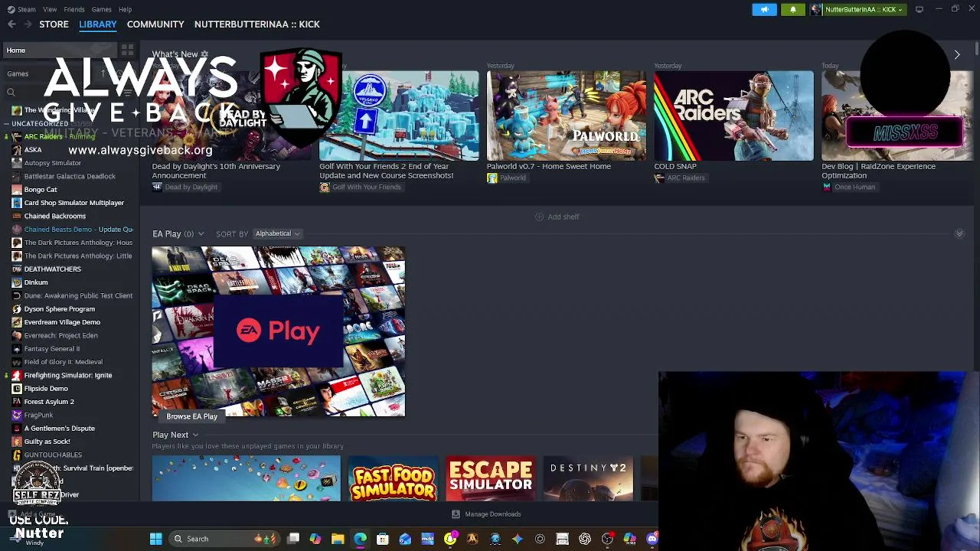Viewport: 980px width, 551px height.
Task: Collapse the EA Play shelf using the right-side chevron
Action: pos(959,234)
